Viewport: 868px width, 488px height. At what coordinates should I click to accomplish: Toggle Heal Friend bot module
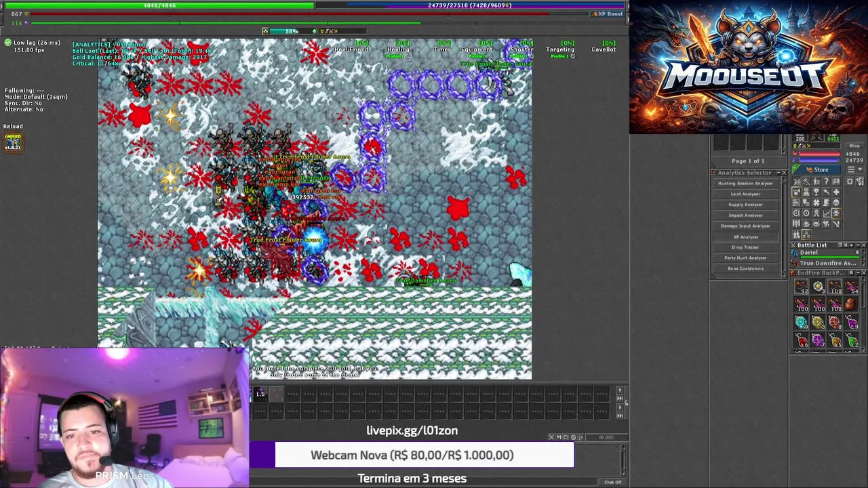[x=351, y=48]
